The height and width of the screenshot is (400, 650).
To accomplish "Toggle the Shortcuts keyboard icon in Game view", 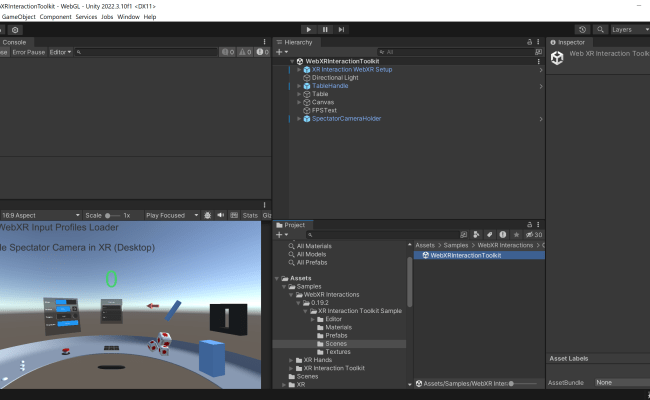I will click(234, 216).
